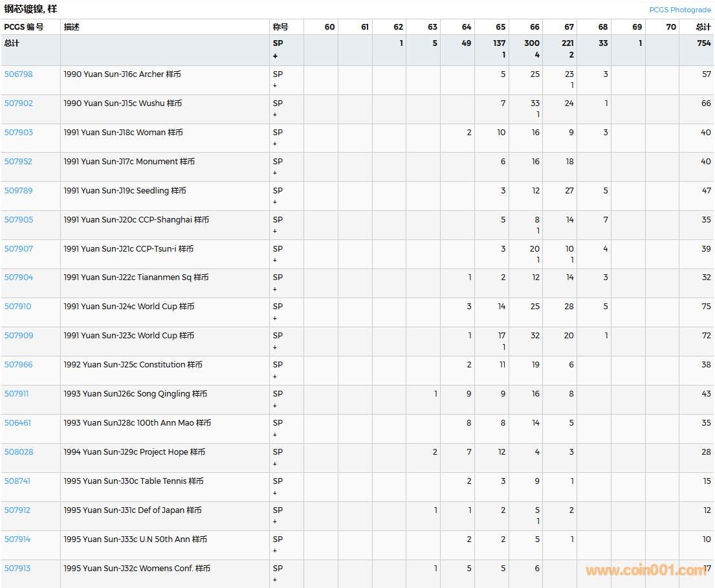The width and height of the screenshot is (715, 588).
Task: Open PCGS number 508741 Table Tennis
Action: (17, 481)
